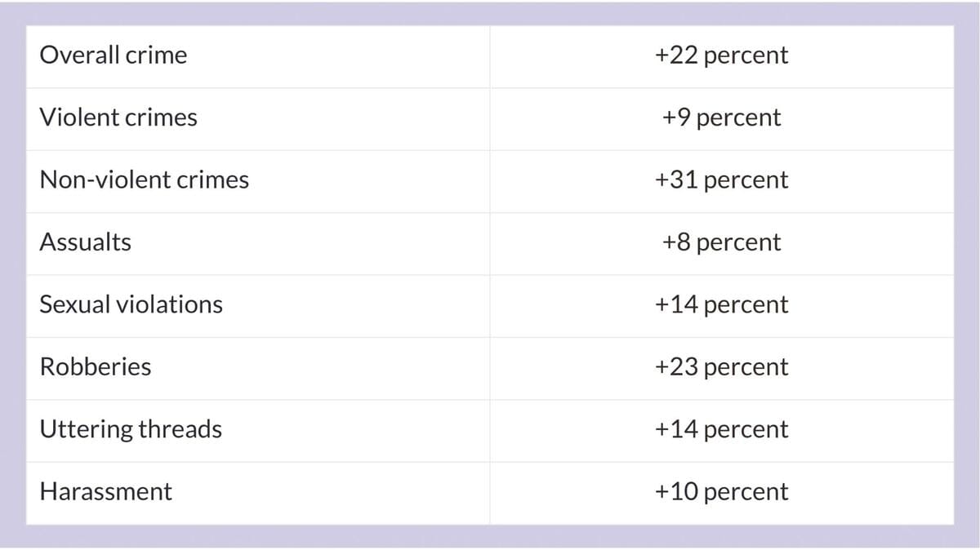Click the Uttering threads label
The width and height of the screenshot is (980, 550).
point(131,429)
